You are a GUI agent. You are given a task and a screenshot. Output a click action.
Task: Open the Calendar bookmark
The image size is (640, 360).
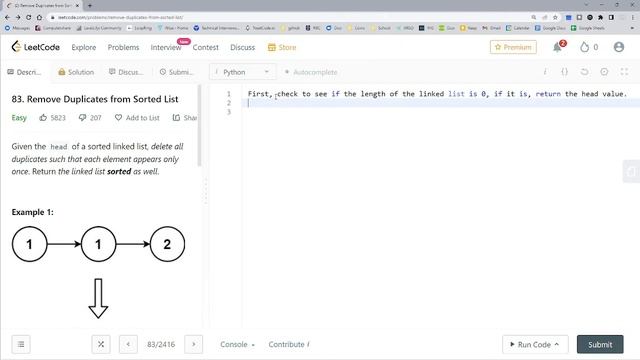coord(517,28)
